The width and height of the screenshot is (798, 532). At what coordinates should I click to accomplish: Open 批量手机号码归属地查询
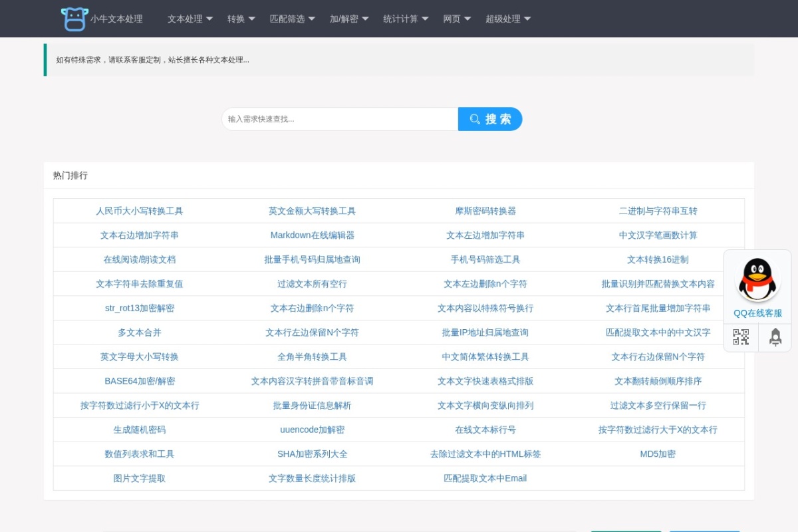(x=313, y=259)
